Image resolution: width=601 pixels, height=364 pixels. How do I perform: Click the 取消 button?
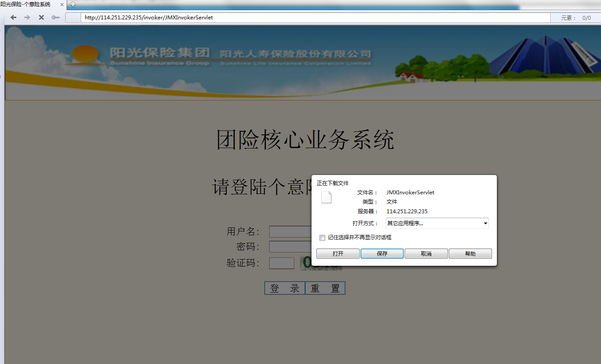426,254
